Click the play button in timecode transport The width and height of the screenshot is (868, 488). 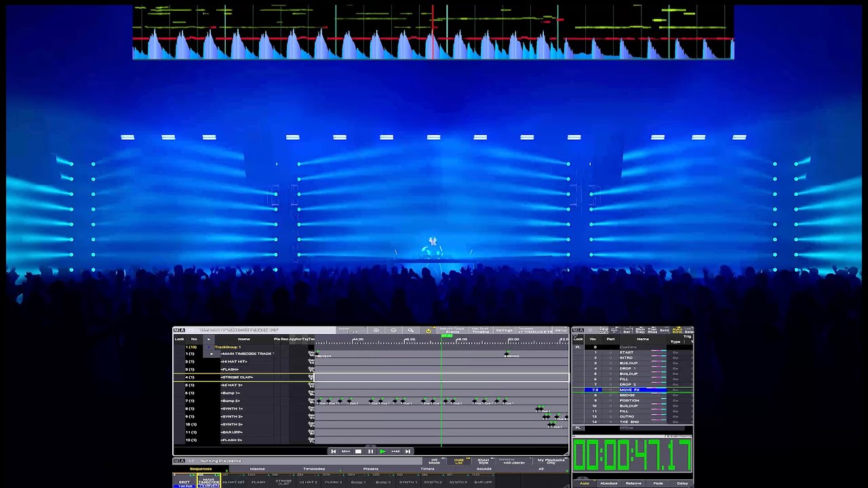point(382,451)
